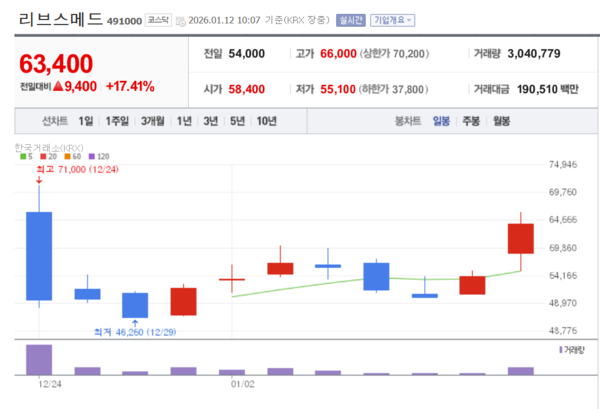The image size is (600, 409).
Task: Open the 기업개요 dropdown
Action: [x=393, y=20]
